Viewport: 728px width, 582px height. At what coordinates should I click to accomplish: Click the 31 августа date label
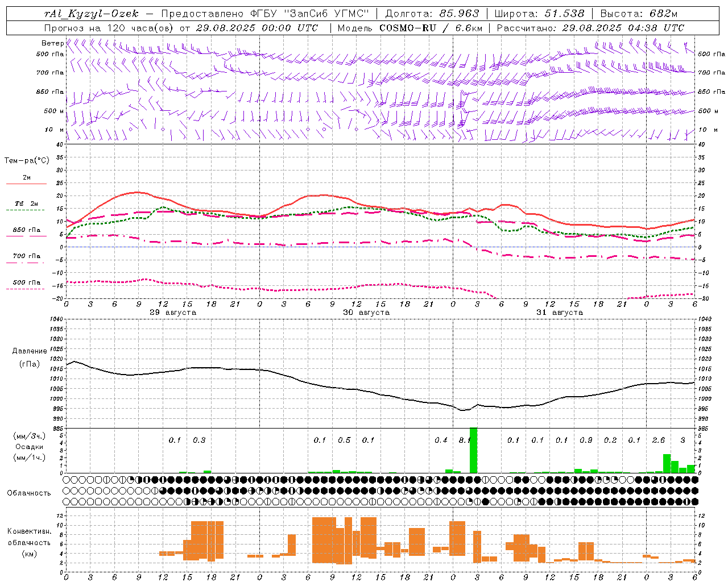(560, 313)
